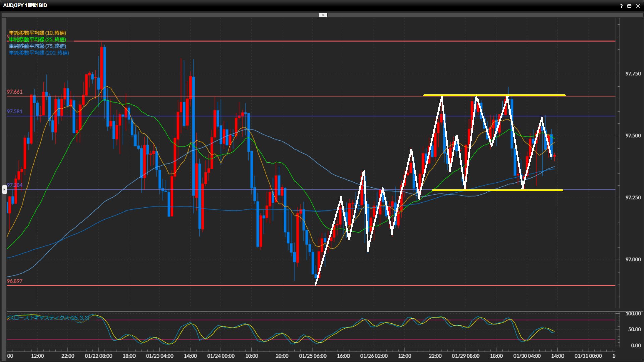
Task: Click the AUD/JPY 1時間 BID title
Action: point(25,5)
